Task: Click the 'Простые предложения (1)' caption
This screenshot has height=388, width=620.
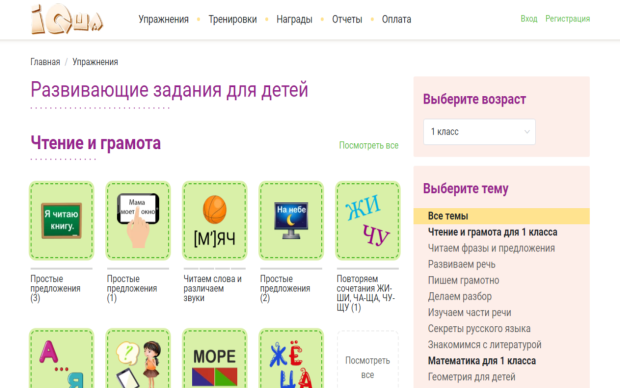Action: click(x=132, y=288)
